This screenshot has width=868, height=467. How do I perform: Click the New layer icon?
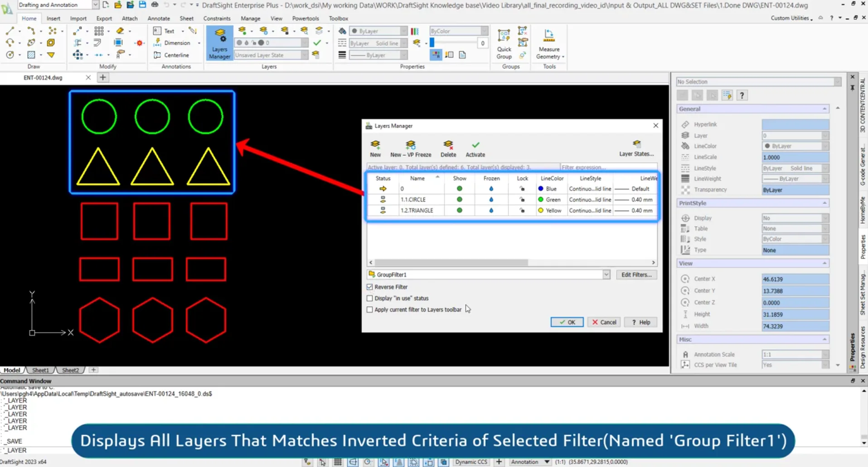(375, 148)
